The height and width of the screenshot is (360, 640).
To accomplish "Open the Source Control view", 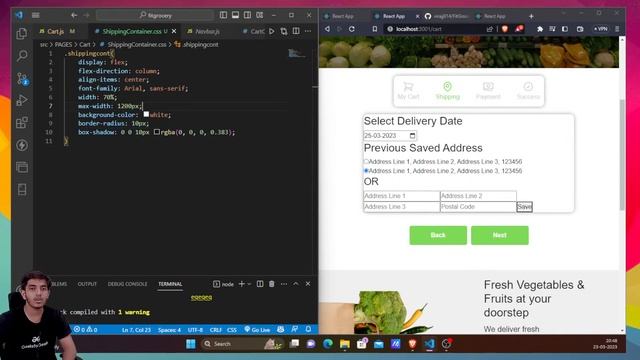I will click(22, 78).
